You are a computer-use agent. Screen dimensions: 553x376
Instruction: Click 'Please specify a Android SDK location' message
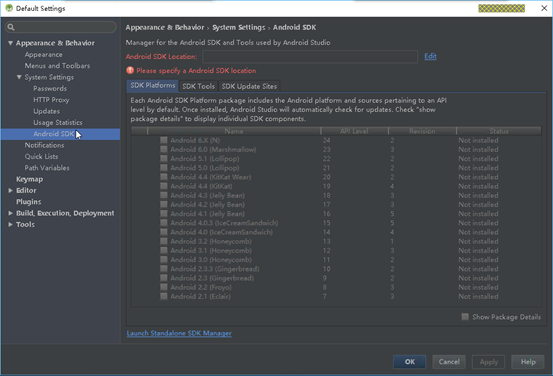pos(196,71)
